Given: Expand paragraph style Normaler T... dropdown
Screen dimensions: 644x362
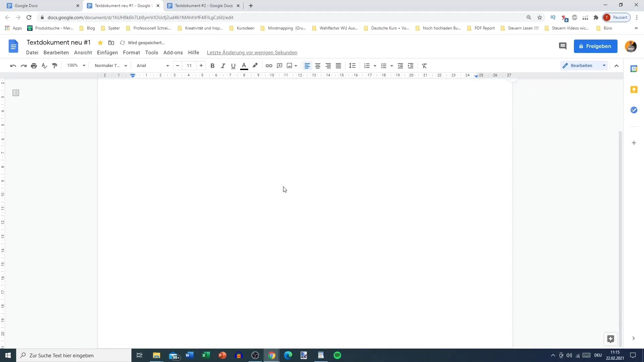Looking at the screenshot, I should click(x=126, y=65).
